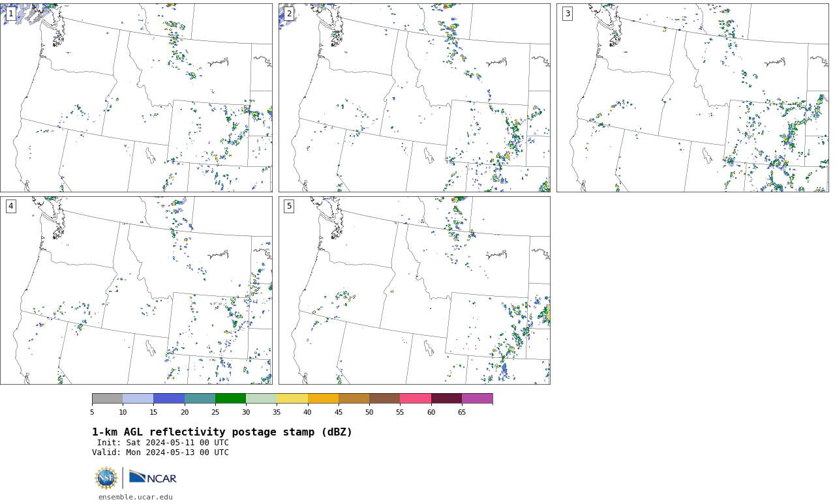Click the panel number 1 label
Screen dimensions: 835x504
click(10, 14)
